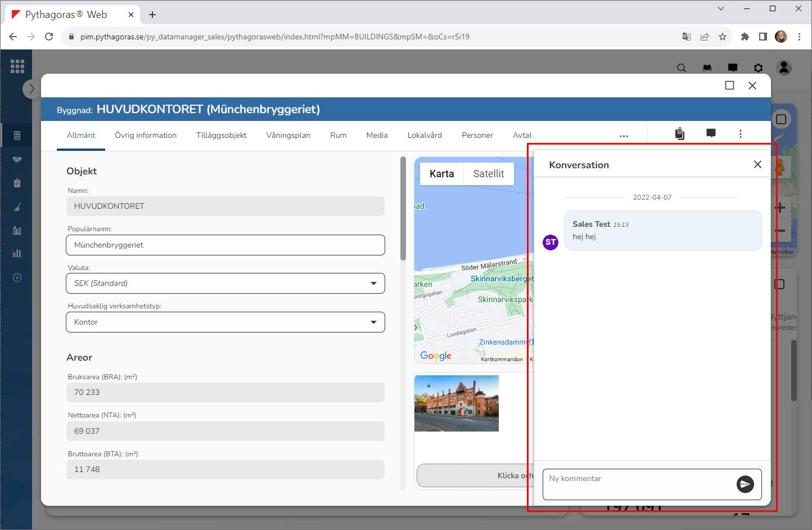Maximize the building dialog window
The width and height of the screenshot is (812, 530).
[x=729, y=86]
